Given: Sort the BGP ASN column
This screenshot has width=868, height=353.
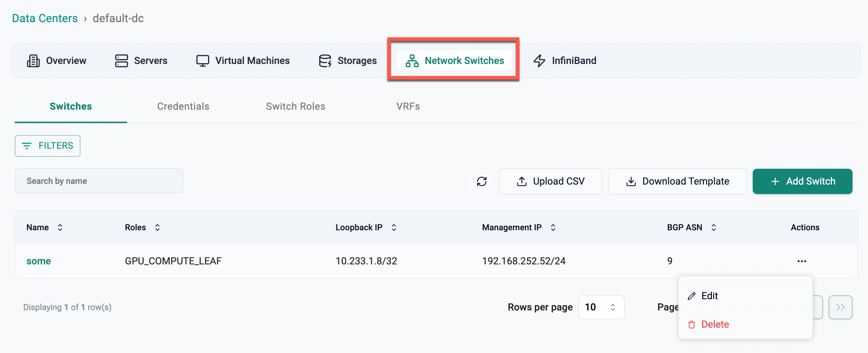Looking at the screenshot, I should click(713, 227).
